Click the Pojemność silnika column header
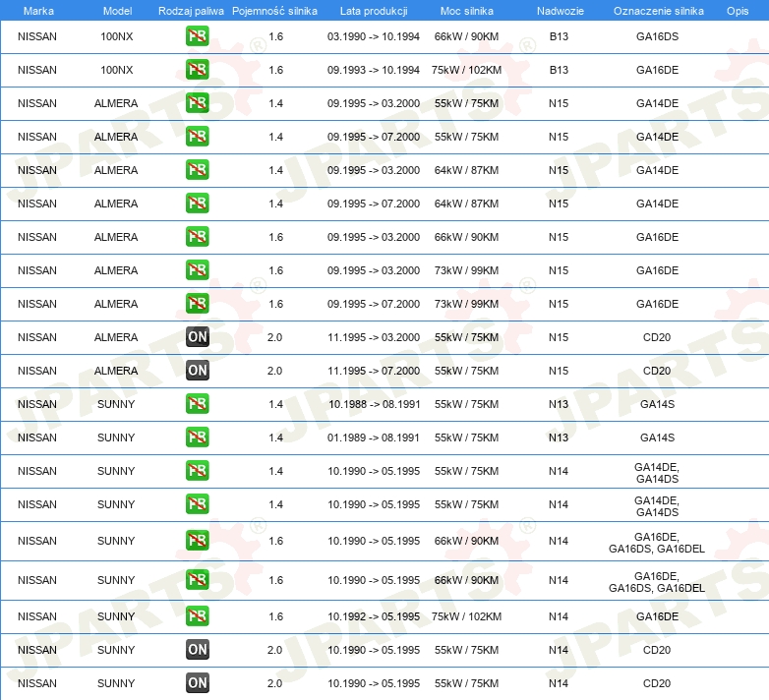 click(x=274, y=11)
